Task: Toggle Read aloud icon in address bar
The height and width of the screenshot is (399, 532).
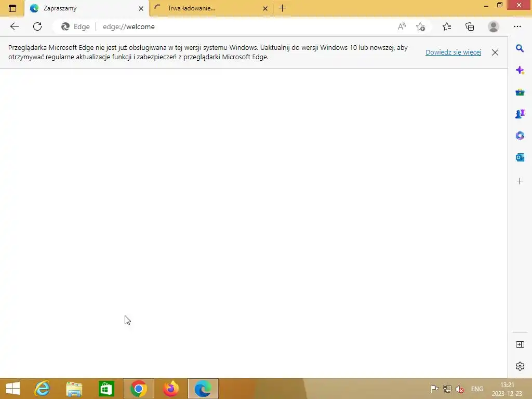Action: 402,26
